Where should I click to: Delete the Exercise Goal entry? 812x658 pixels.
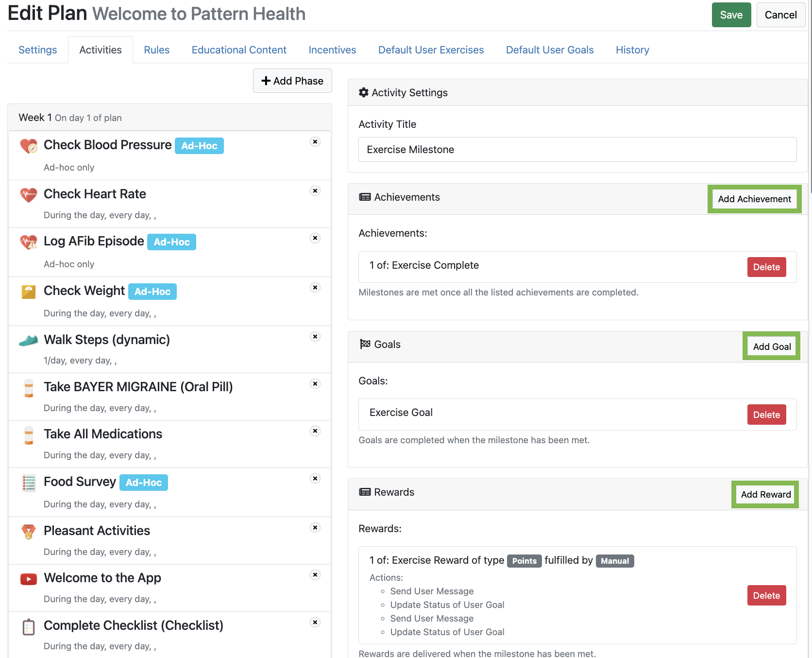point(766,415)
